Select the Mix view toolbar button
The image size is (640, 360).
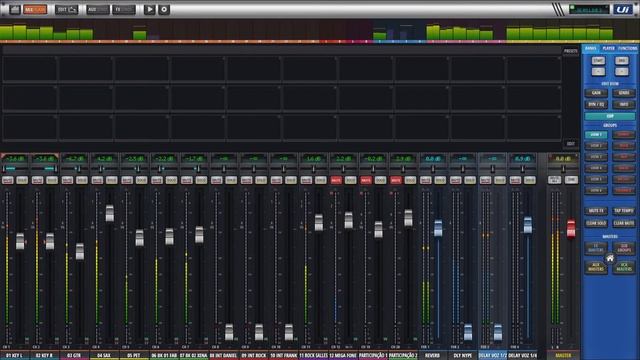coord(35,9)
